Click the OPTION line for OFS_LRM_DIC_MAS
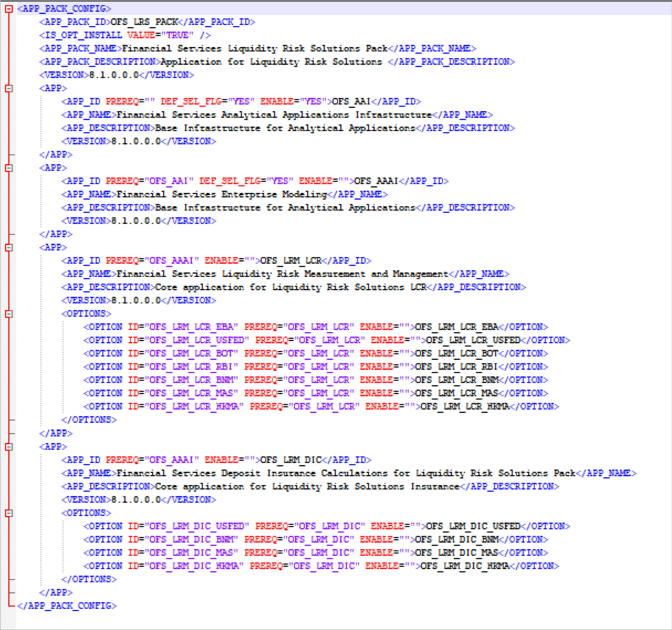The height and width of the screenshot is (630, 672). (316, 553)
